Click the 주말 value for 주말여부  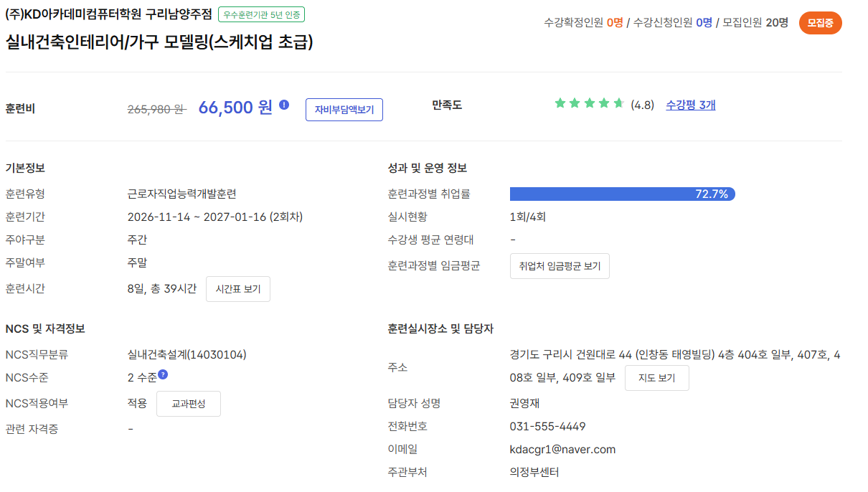coord(137,262)
